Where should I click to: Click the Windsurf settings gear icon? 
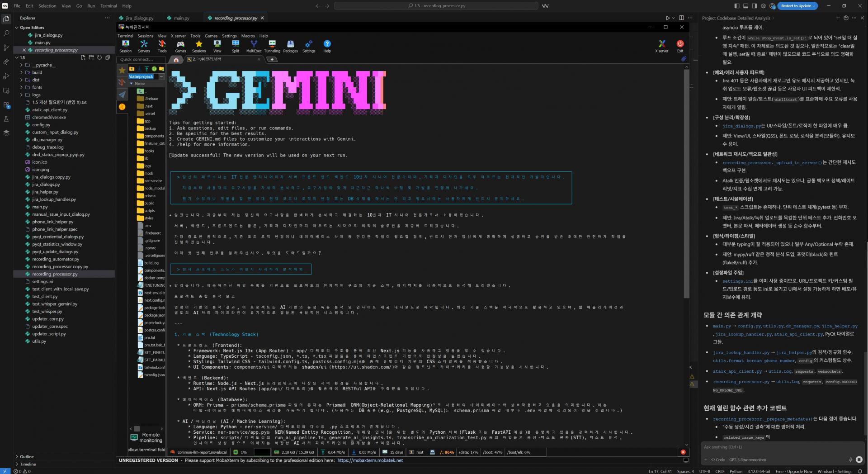click(x=764, y=6)
